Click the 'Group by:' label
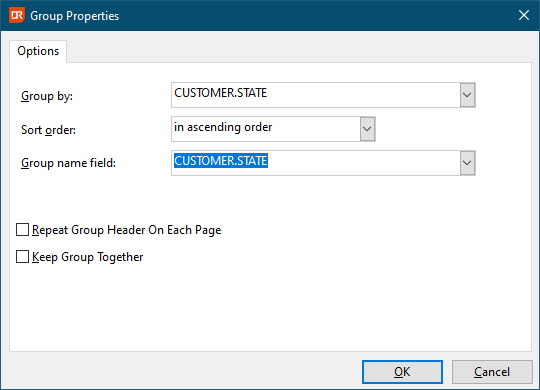The width and height of the screenshot is (540, 390). pos(47,96)
